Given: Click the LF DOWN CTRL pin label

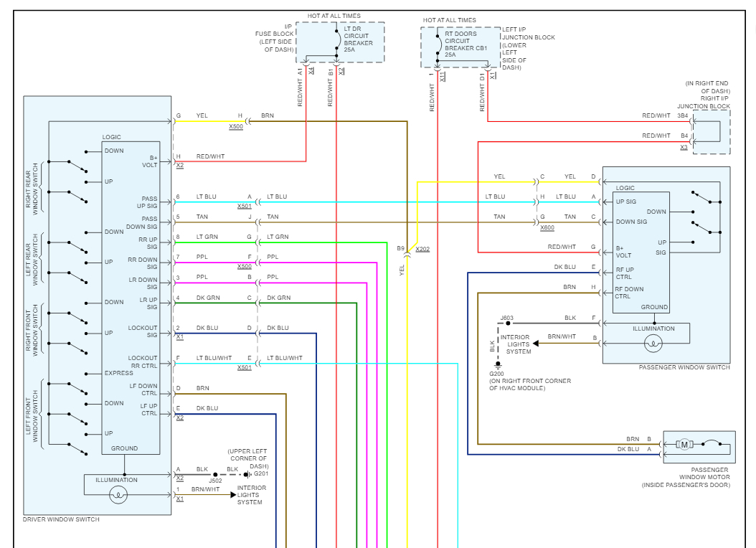Looking at the screenshot, I should click(x=143, y=389).
